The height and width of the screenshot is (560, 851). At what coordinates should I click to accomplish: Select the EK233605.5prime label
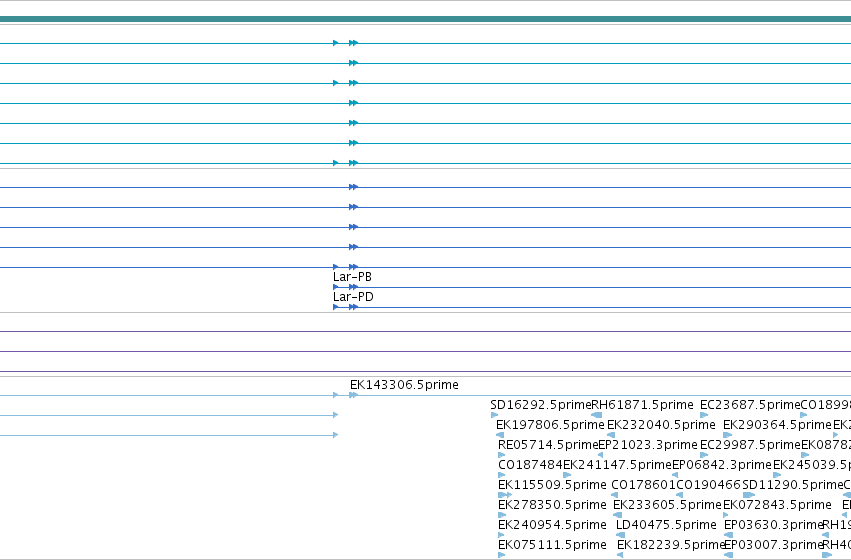pos(668,505)
